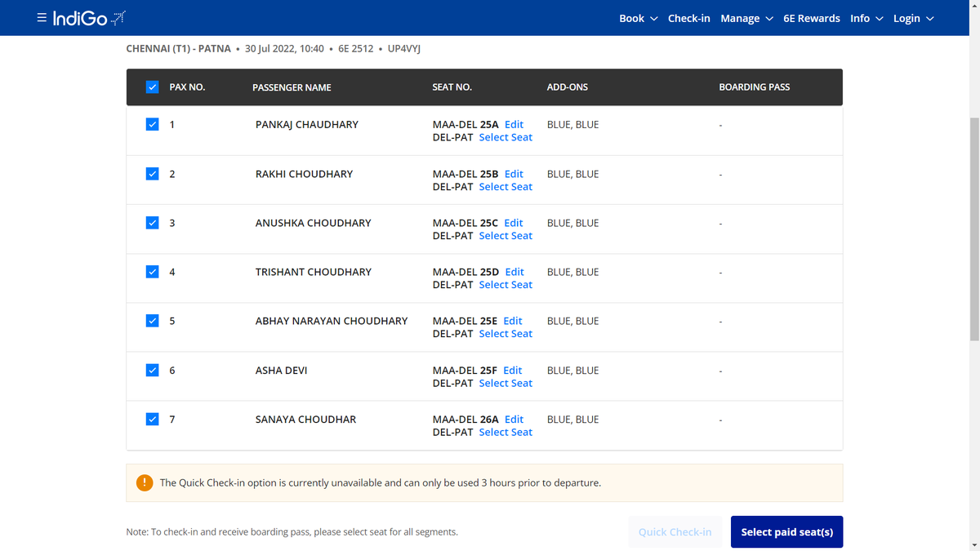980x551 pixels.
Task: Edit seat 25D for Trishant Choudhary
Action: (514, 272)
